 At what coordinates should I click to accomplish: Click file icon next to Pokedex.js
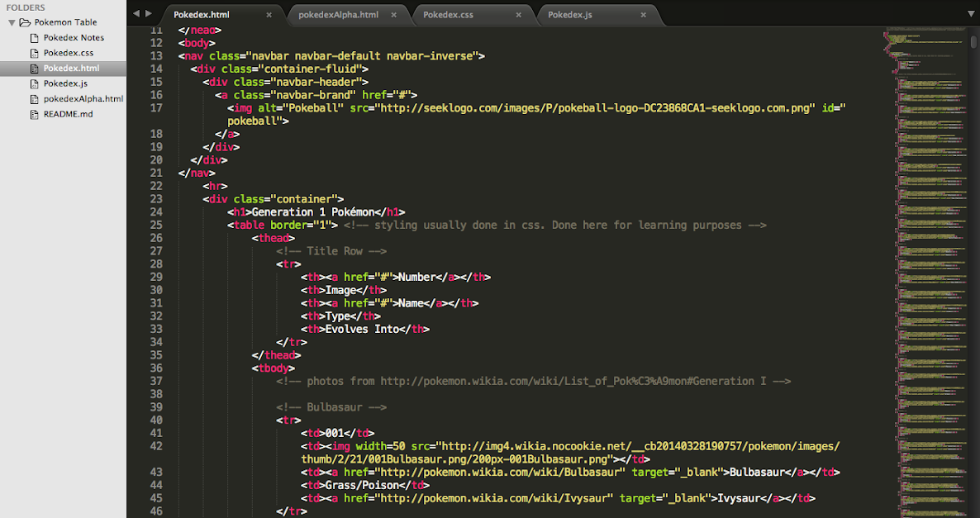[35, 83]
